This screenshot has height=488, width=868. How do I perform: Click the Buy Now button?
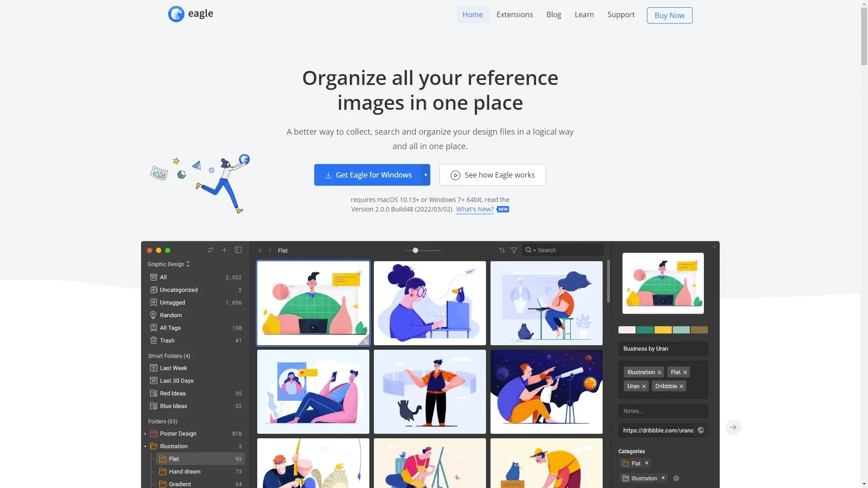coord(670,15)
